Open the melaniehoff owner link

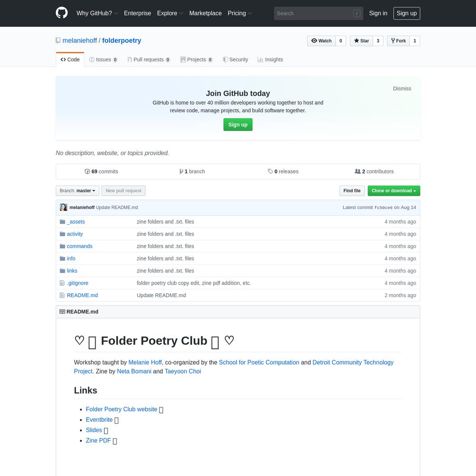pos(79,40)
